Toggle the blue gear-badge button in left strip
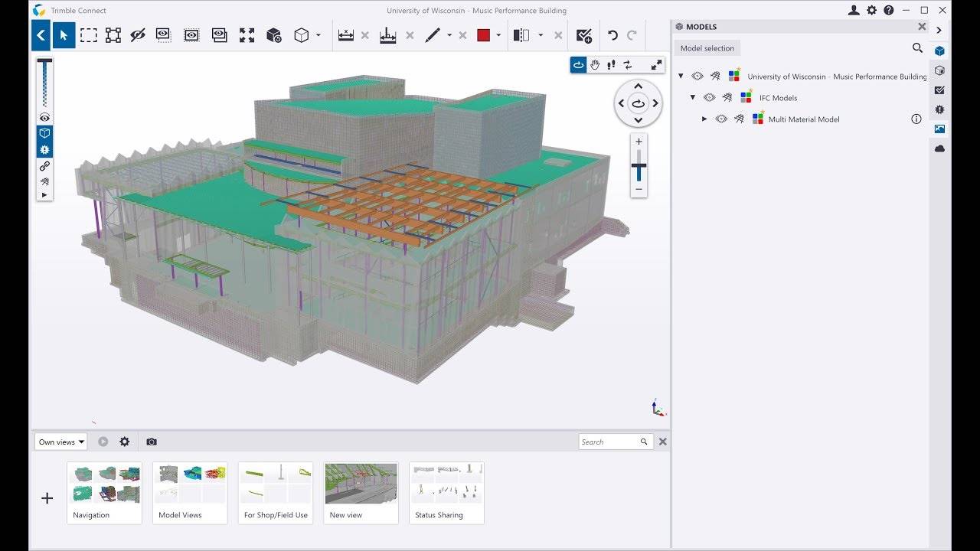The height and width of the screenshot is (551, 980). [x=44, y=149]
